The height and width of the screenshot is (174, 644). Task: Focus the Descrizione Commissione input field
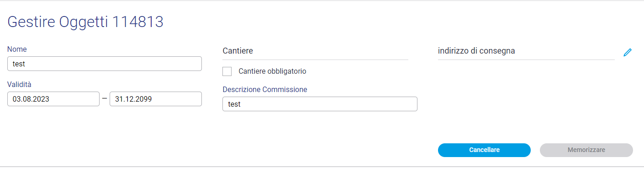tap(320, 104)
